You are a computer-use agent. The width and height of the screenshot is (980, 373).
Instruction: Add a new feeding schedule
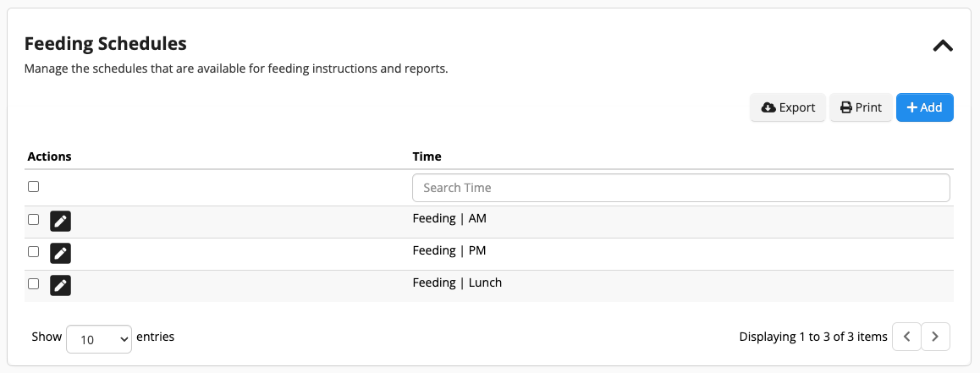(924, 107)
